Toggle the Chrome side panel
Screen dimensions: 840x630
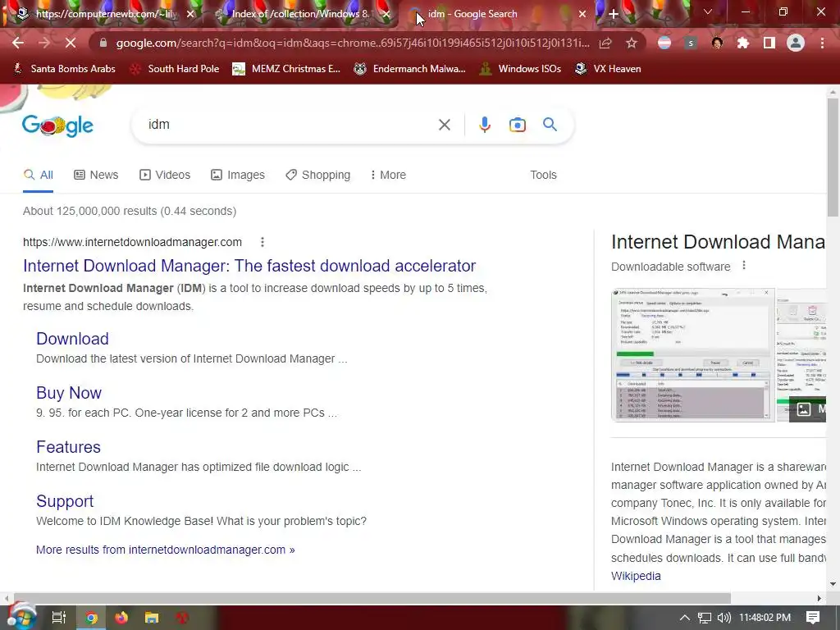tap(769, 43)
